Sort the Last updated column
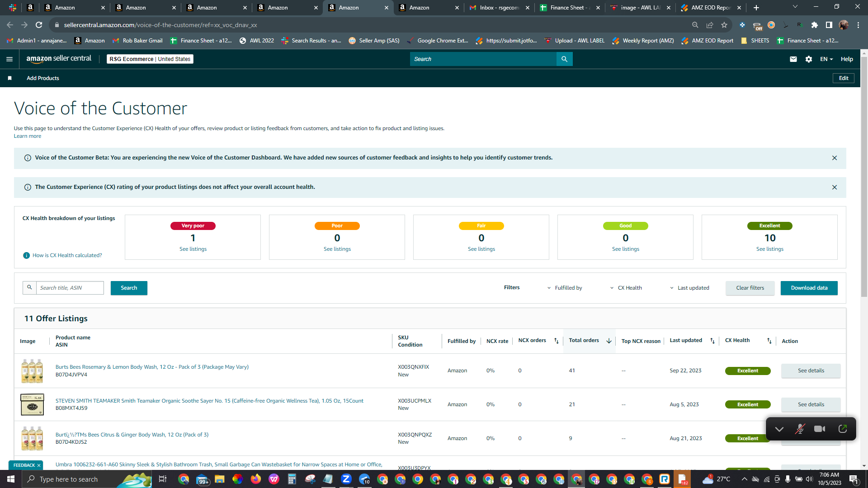 coord(712,341)
